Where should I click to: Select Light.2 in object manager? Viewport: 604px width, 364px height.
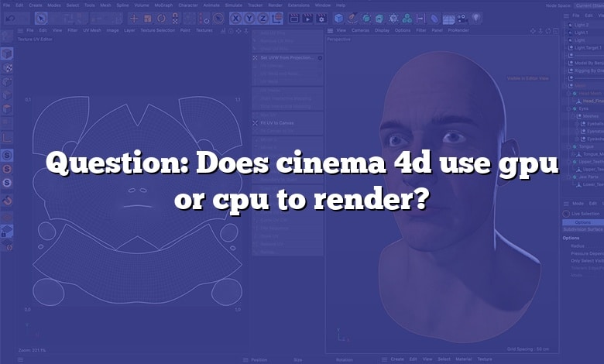[x=582, y=25]
